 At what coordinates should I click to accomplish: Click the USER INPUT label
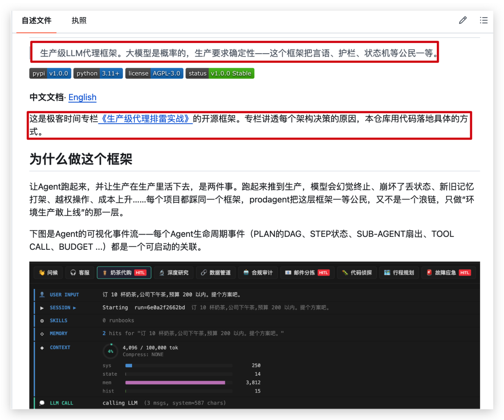pos(64,295)
